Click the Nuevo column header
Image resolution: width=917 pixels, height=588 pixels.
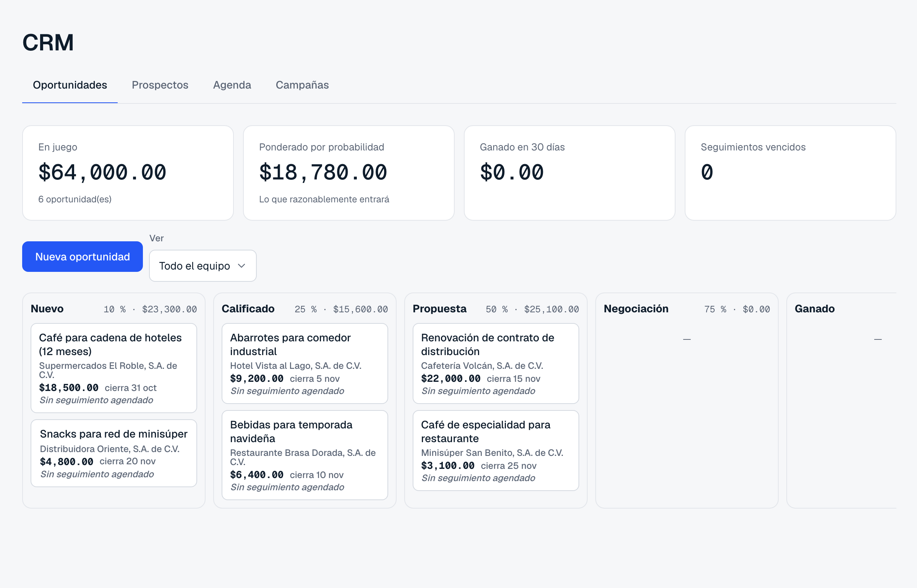click(47, 309)
